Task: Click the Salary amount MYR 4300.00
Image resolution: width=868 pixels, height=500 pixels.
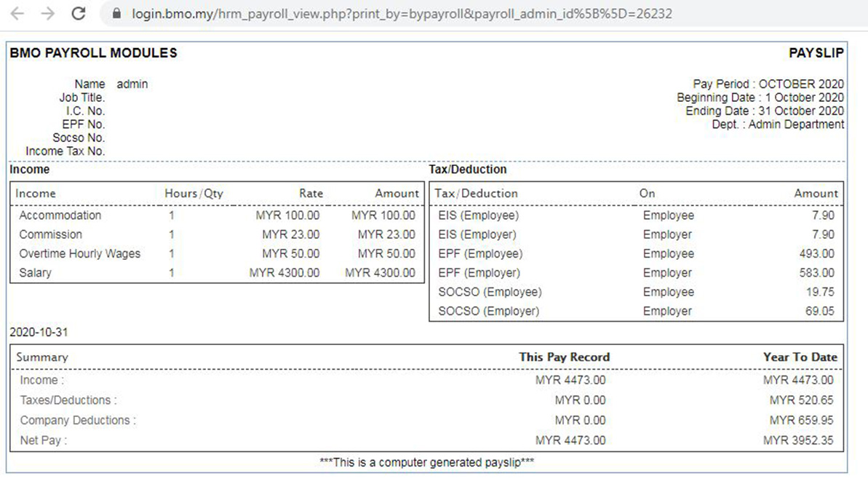Action: tap(380, 273)
